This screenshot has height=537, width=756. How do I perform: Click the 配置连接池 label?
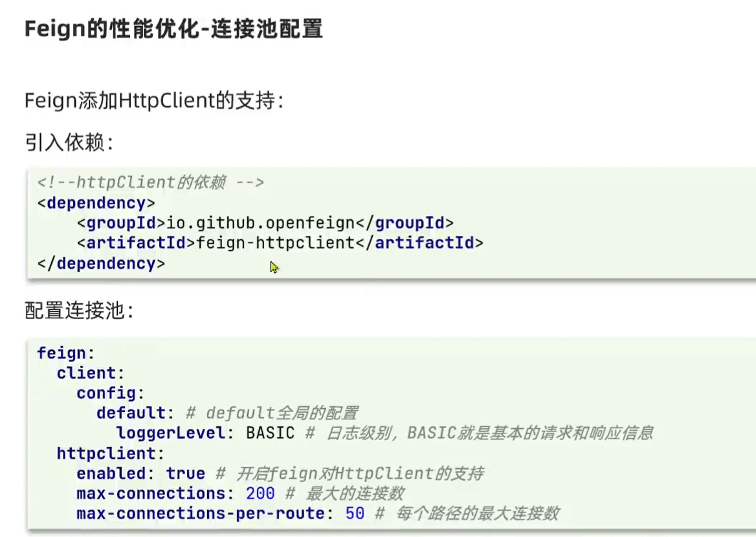[x=79, y=311]
